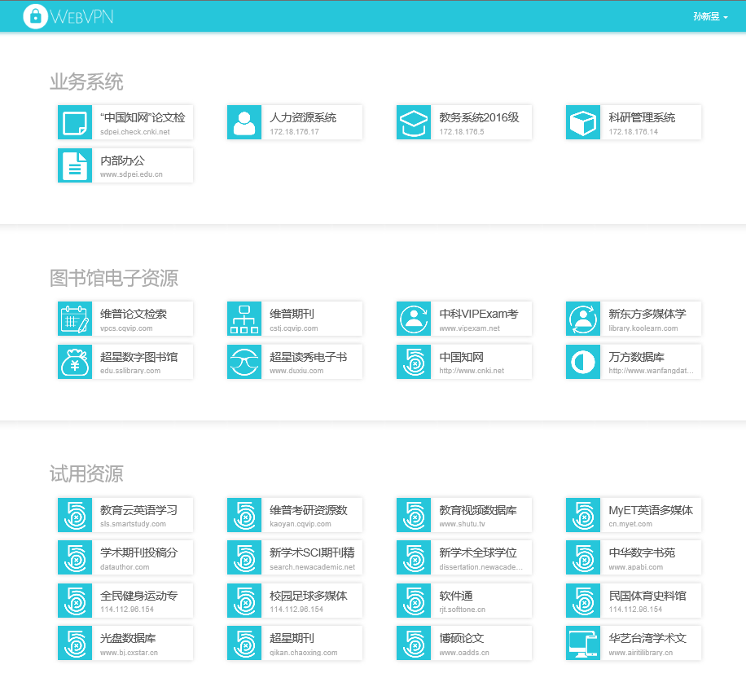Click the icon for MyET英语多媒体
Image resolution: width=746 pixels, height=700 pixels.
583,515
